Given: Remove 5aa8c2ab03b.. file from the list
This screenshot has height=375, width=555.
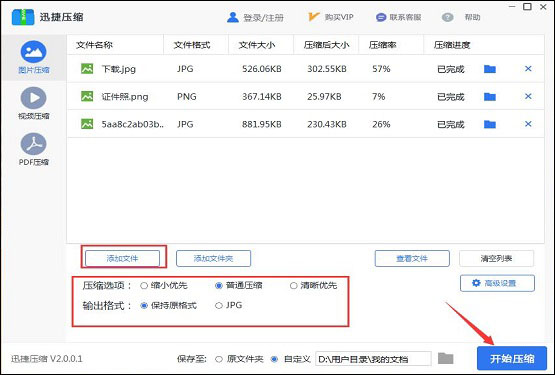Looking at the screenshot, I should click(528, 124).
